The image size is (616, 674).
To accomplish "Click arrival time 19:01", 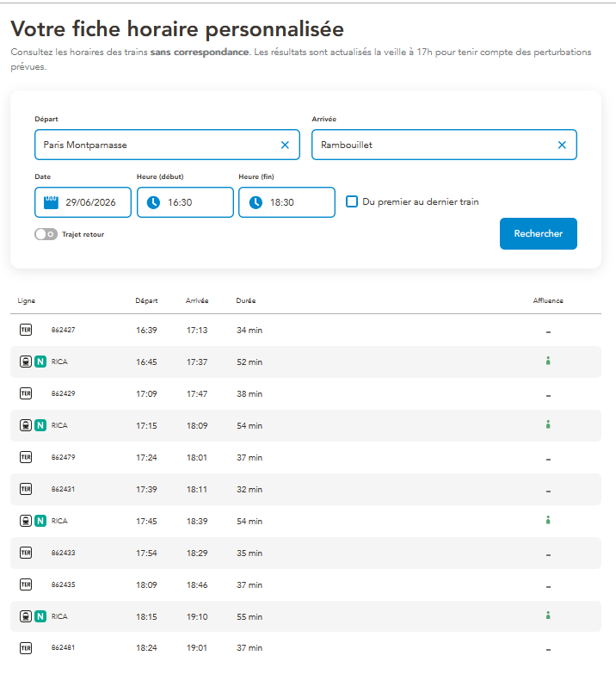I will click(x=197, y=648).
